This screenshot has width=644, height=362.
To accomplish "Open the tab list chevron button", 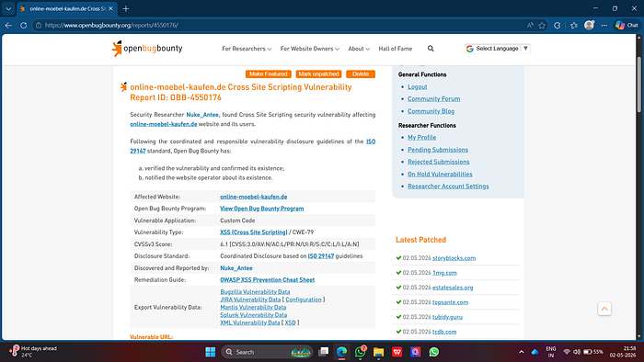I will (x=8, y=8).
